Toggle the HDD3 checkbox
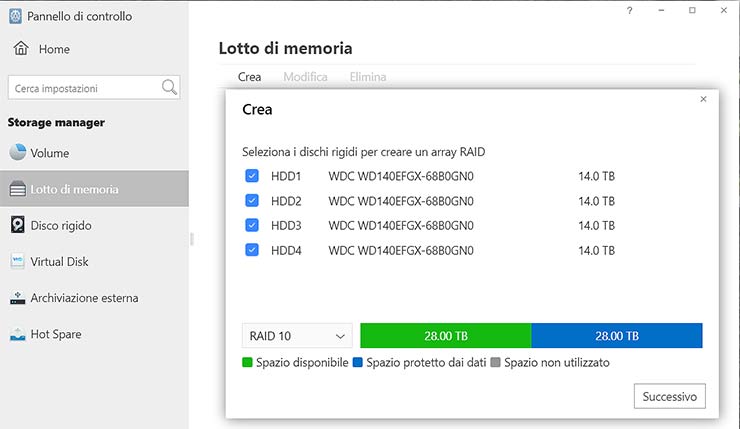This screenshot has width=740, height=429. pyautogui.click(x=251, y=225)
